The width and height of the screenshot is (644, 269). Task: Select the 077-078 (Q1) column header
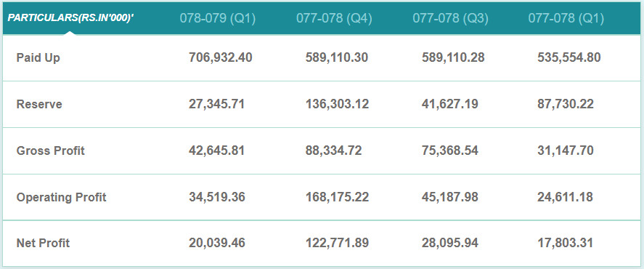click(566, 18)
